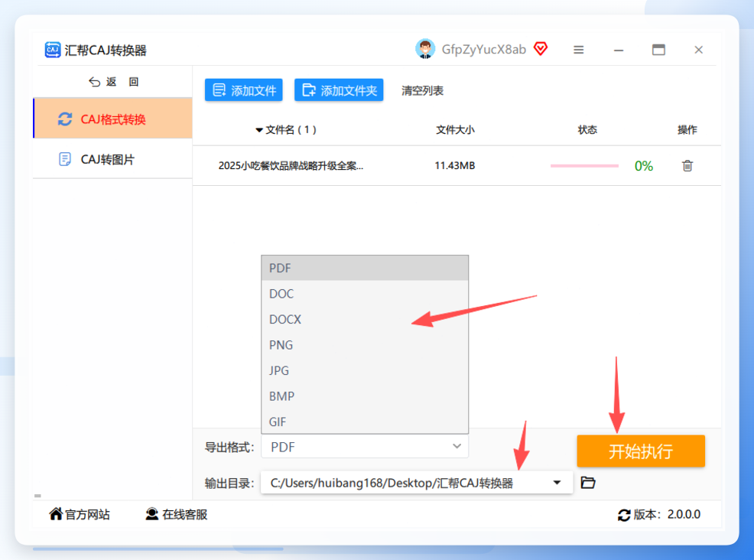The height and width of the screenshot is (560, 754).
Task: Open the output folder browse icon
Action: [x=588, y=482]
